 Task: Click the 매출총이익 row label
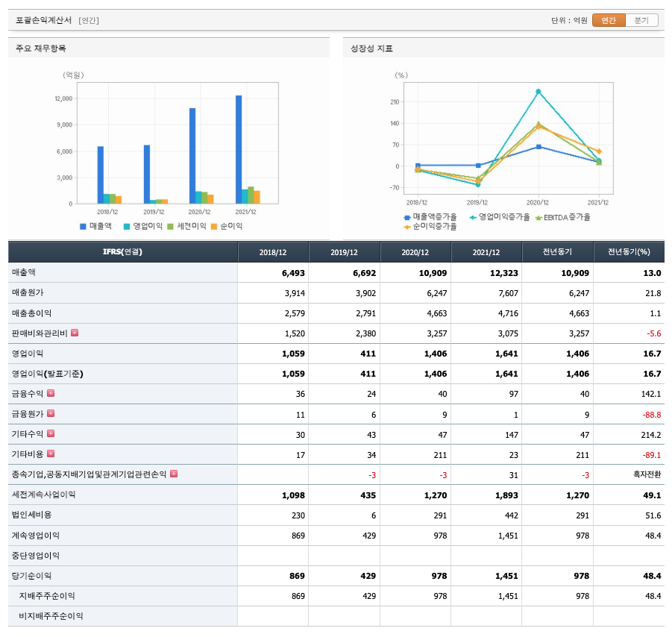click(31, 313)
